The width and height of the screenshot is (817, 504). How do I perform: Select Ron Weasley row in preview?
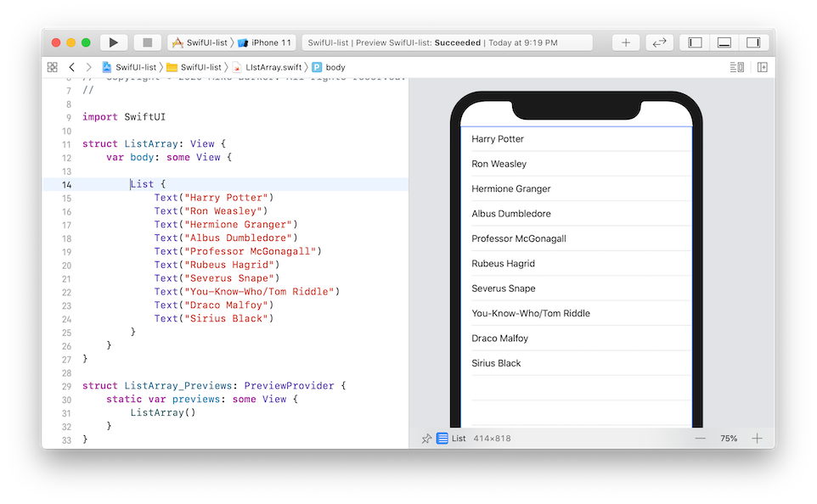coord(577,164)
